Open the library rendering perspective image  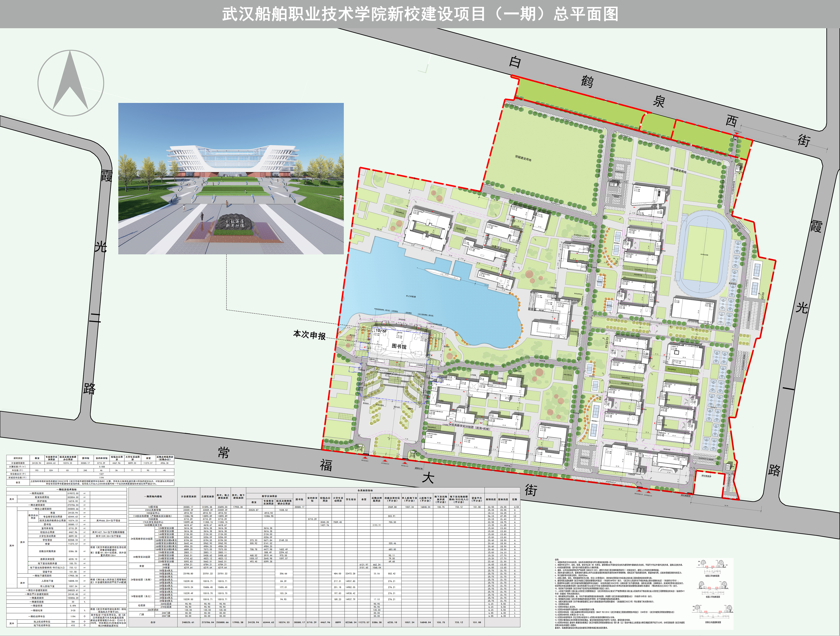click(231, 178)
